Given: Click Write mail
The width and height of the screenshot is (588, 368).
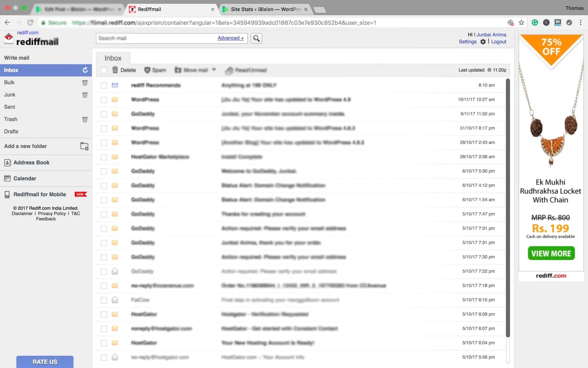Looking at the screenshot, I should click(x=17, y=58).
